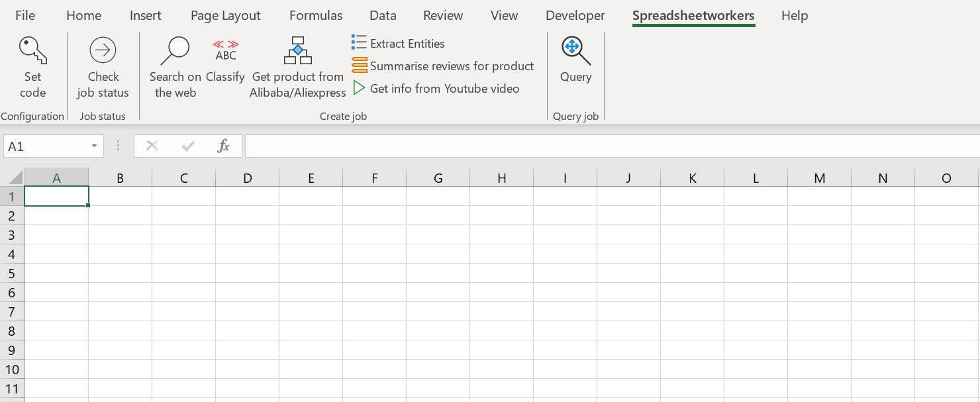Click the Set code key icon
Viewport: 980px width, 402px height.
pyautogui.click(x=32, y=51)
